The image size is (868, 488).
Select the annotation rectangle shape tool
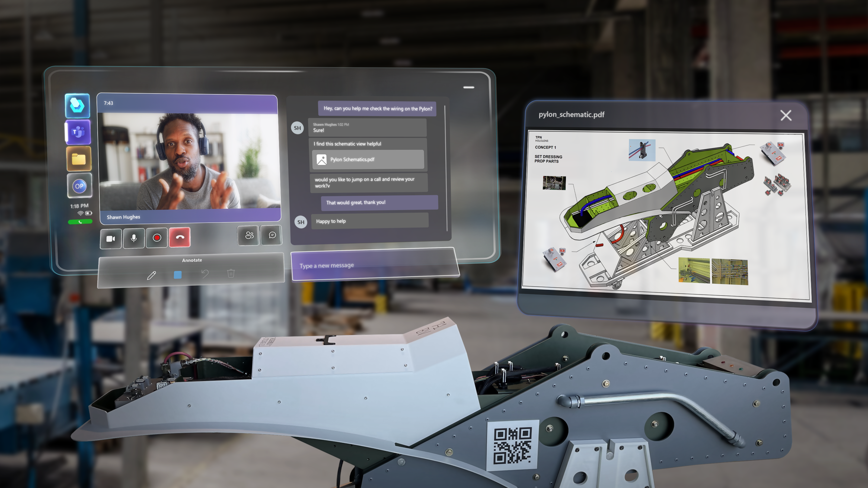(178, 274)
